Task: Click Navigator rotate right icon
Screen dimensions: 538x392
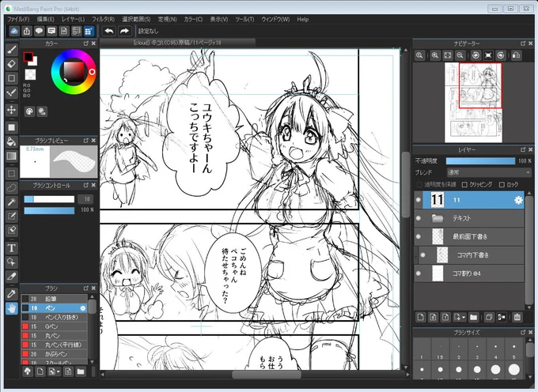Action: click(501, 55)
